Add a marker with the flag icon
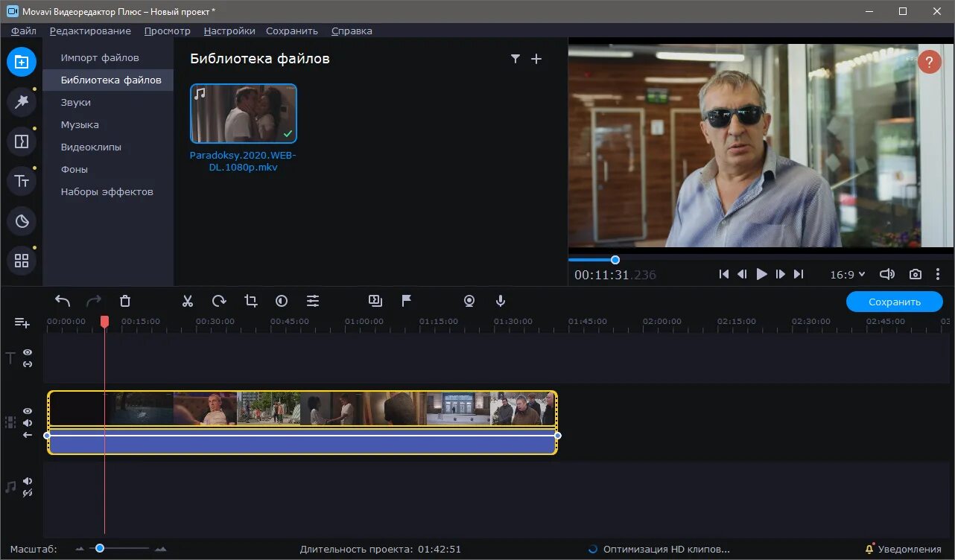Screen dimensions: 955x560 point(407,301)
